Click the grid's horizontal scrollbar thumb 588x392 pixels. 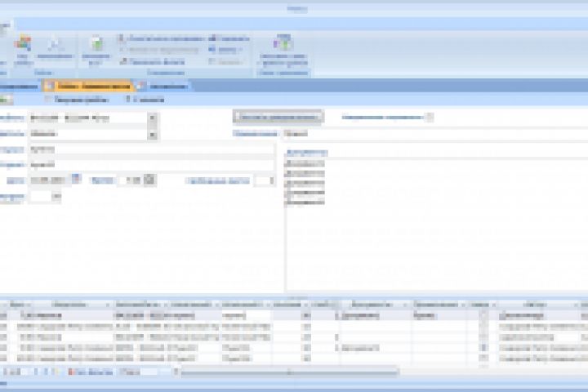(x=289, y=372)
